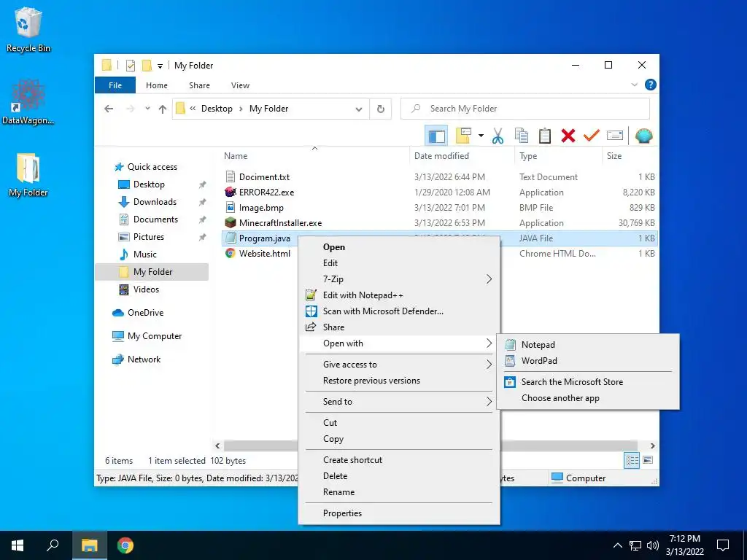Select Desktop in Quick access
Viewport: 747px width, 560px height.
click(149, 184)
